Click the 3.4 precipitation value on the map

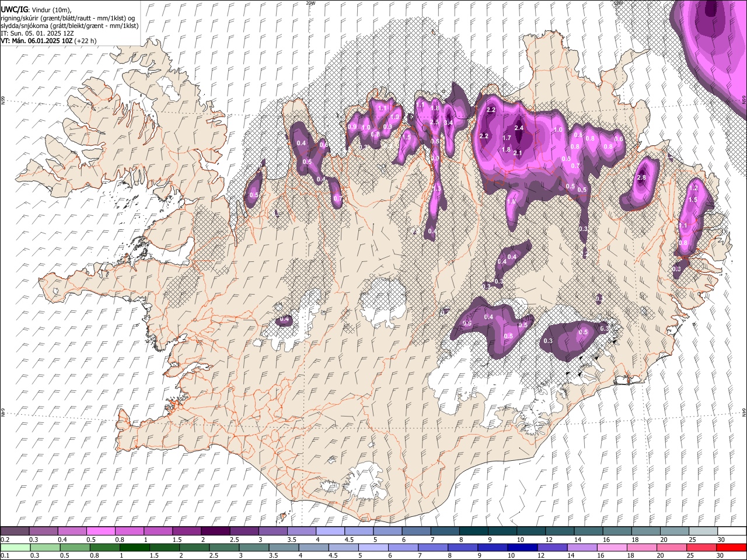(x=448, y=123)
